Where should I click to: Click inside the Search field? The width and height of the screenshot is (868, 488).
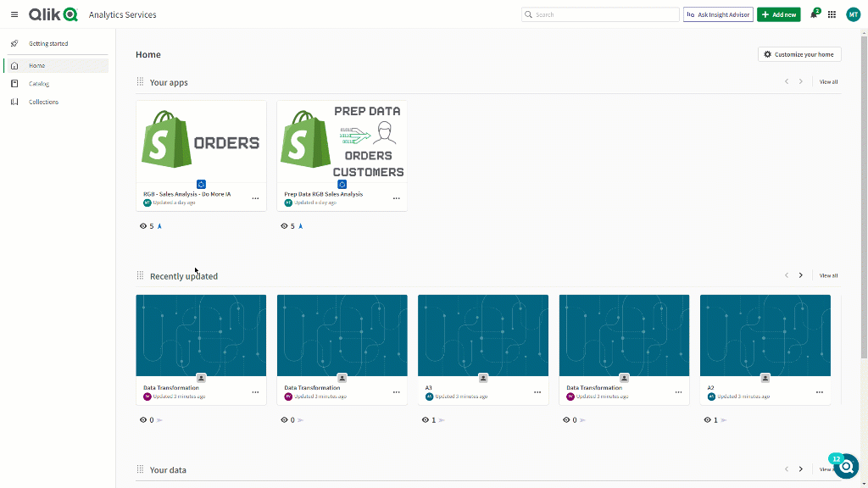600,14
